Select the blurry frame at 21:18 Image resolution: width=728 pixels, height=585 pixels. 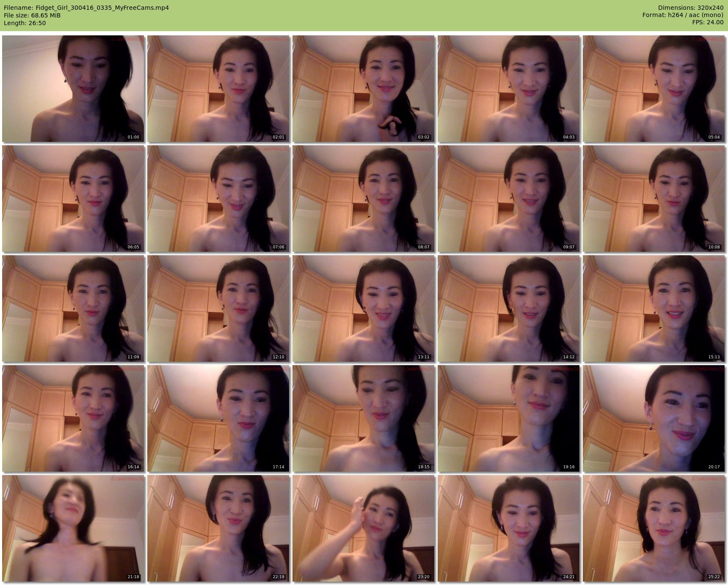73,528
